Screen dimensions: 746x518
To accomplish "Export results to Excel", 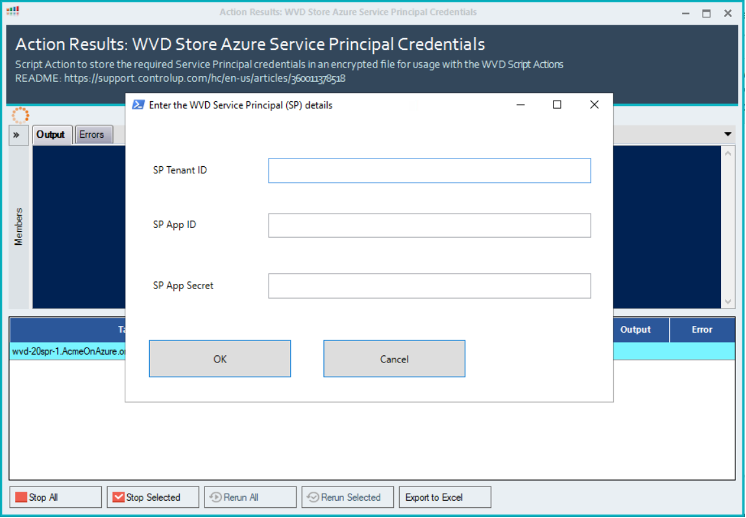I will (x=445, y=497).
